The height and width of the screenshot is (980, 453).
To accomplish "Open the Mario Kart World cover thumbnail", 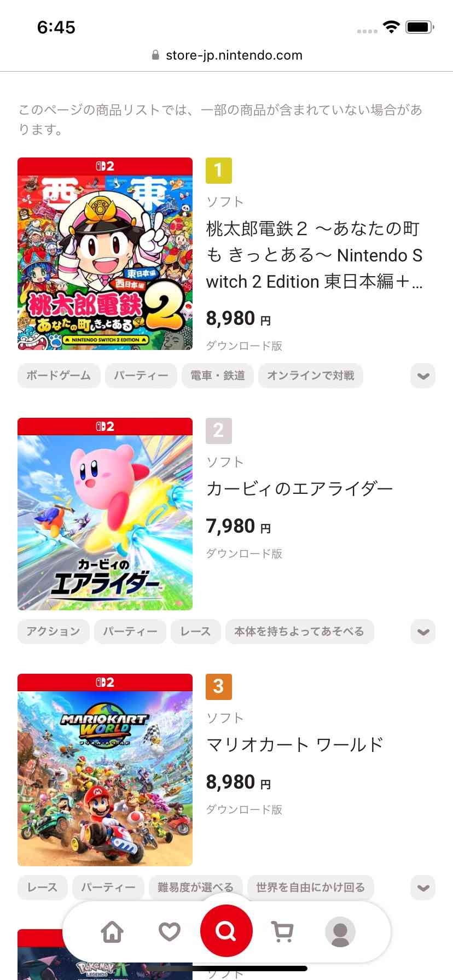I will click(105, 770).
